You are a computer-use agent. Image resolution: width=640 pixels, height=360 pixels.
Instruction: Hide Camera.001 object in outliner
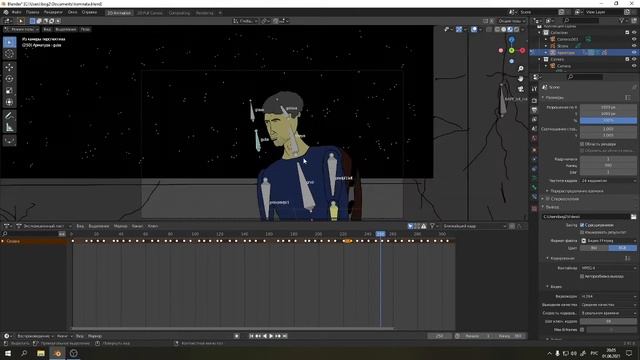click(634, 39)
